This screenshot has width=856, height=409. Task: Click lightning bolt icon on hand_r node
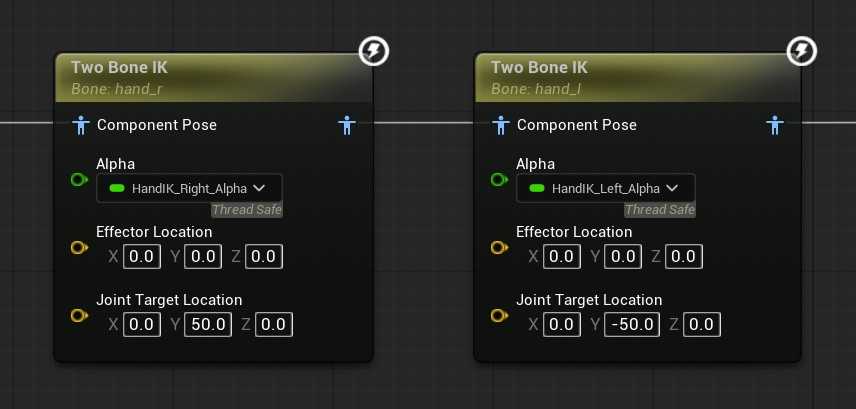374,51
